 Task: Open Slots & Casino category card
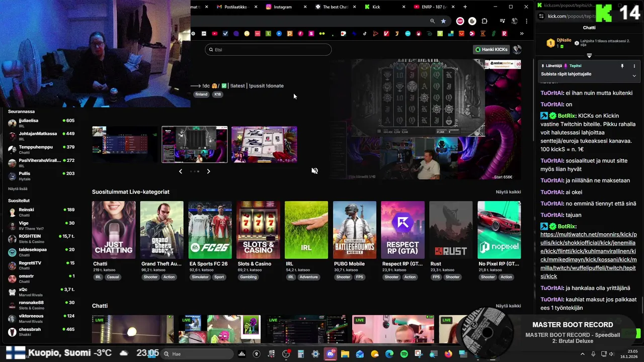click(x=258, y=230)
